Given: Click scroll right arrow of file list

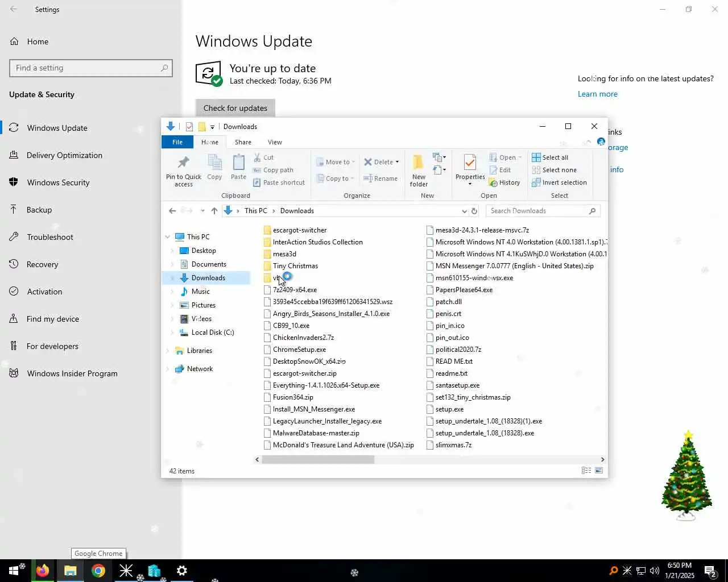Looking at the screenshot, I should click(x=602, y=459).
